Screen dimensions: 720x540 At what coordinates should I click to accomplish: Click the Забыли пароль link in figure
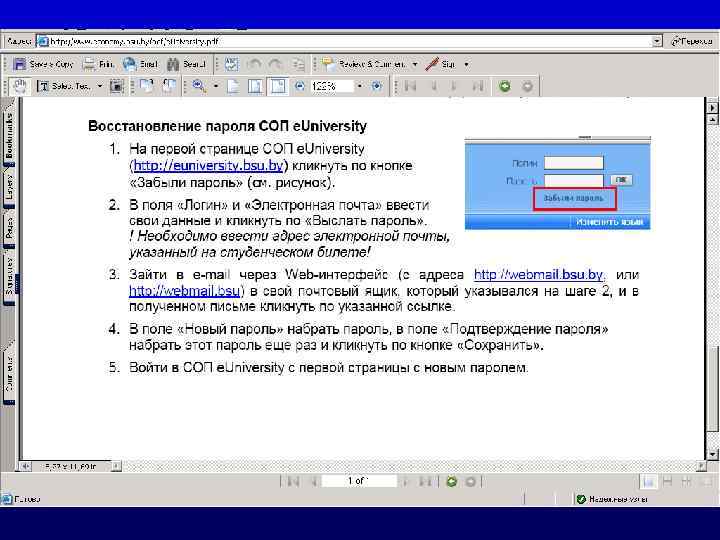(574, 198)
